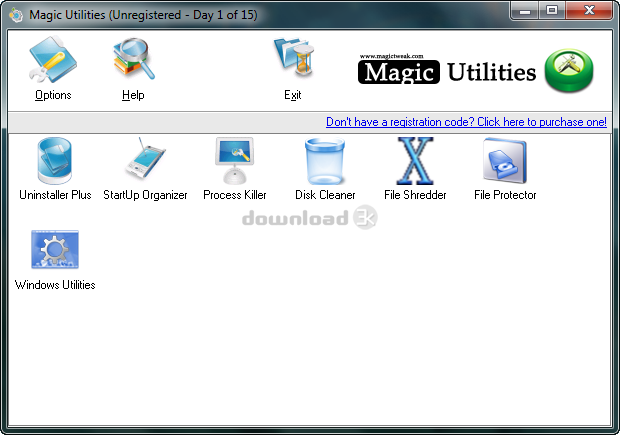This screenshot has width=620, height=435.
Task: Launch the File Shredder X icon
Action: [x=415, y=161]
